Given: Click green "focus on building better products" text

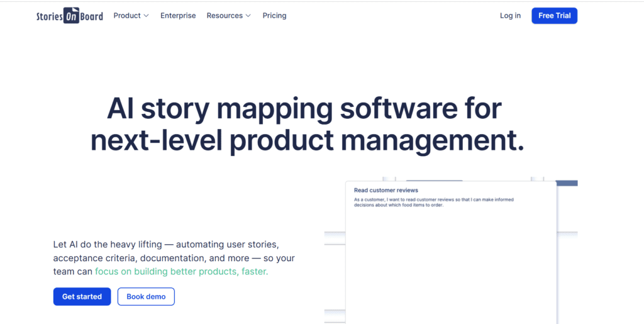Looking at the screenshot, I should click(x=181, y=272).
